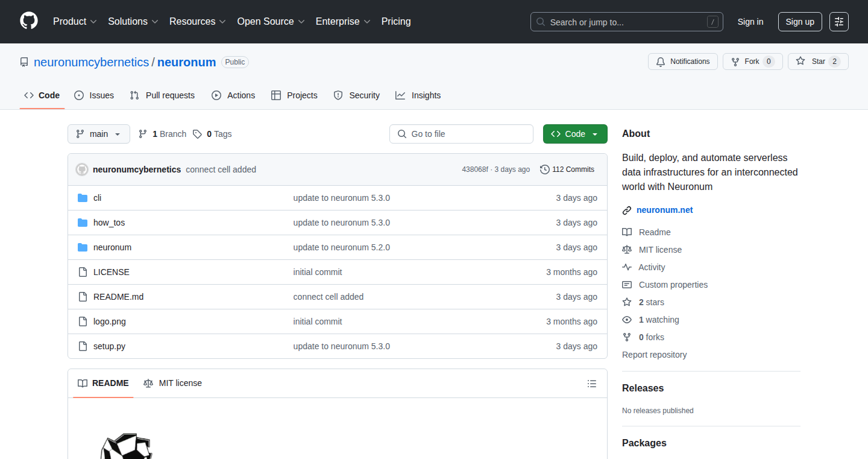868x459 pixels.
Task: Select the Code tab
Action: (x=42, y=95)
